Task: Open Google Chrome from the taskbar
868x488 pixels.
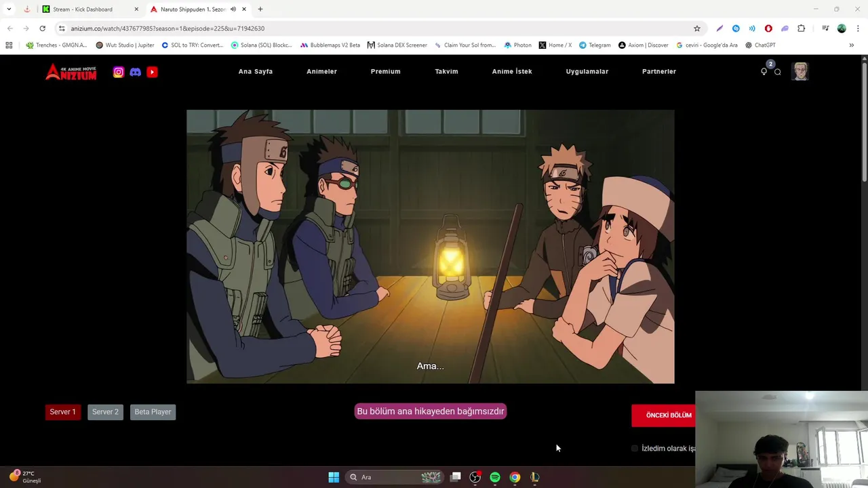Action: click(x=515, y=477)
